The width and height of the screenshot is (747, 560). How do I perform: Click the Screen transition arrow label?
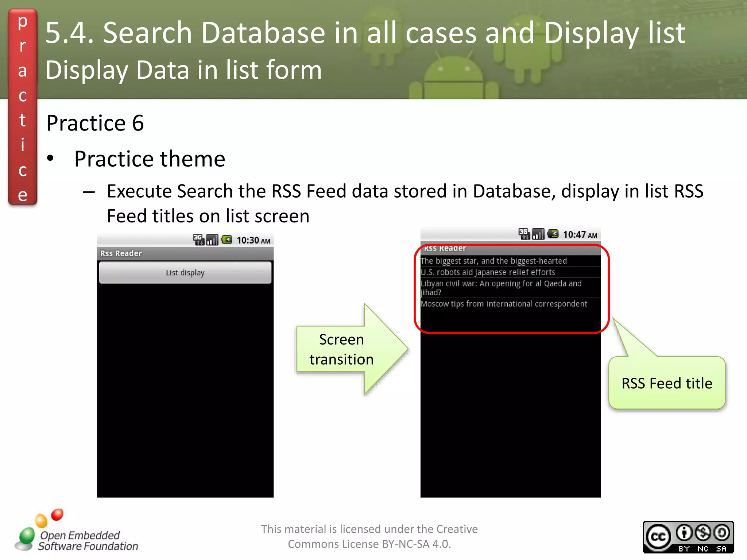pyautogui.click(x=341, y=349)
